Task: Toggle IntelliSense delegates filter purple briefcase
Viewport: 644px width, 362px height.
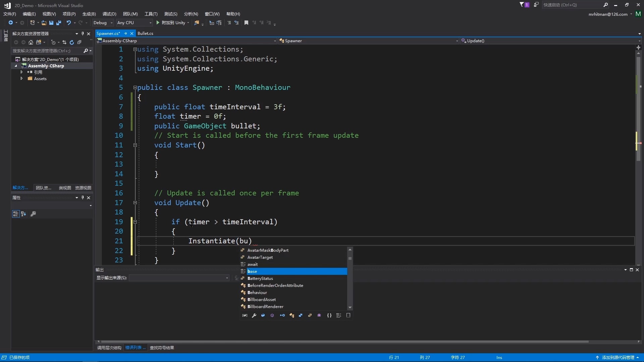Action: [319, 315]
